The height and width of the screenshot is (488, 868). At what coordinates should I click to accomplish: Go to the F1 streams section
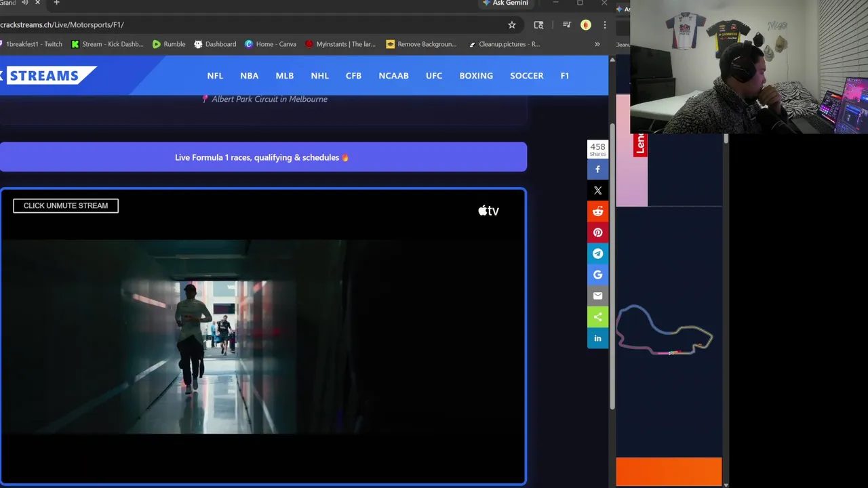tap(565, 75)
